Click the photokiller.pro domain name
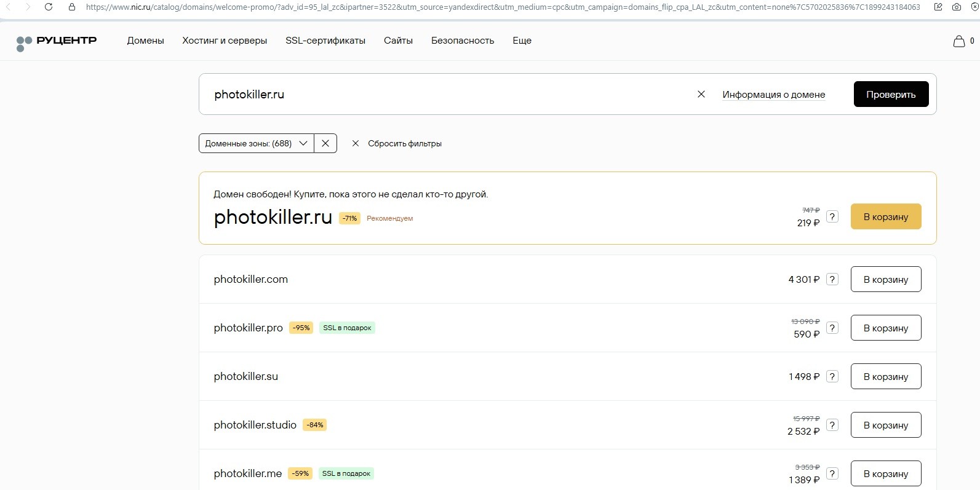 (249, 328)
